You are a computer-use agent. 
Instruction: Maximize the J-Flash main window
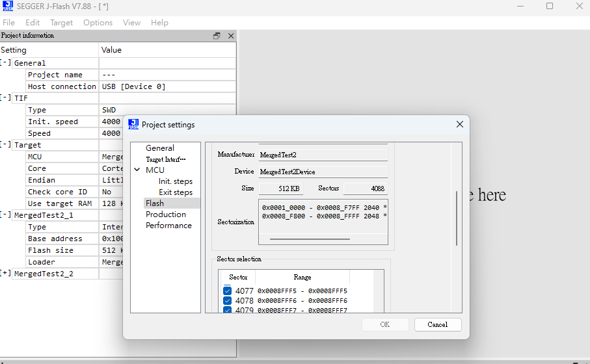point(550,6)
